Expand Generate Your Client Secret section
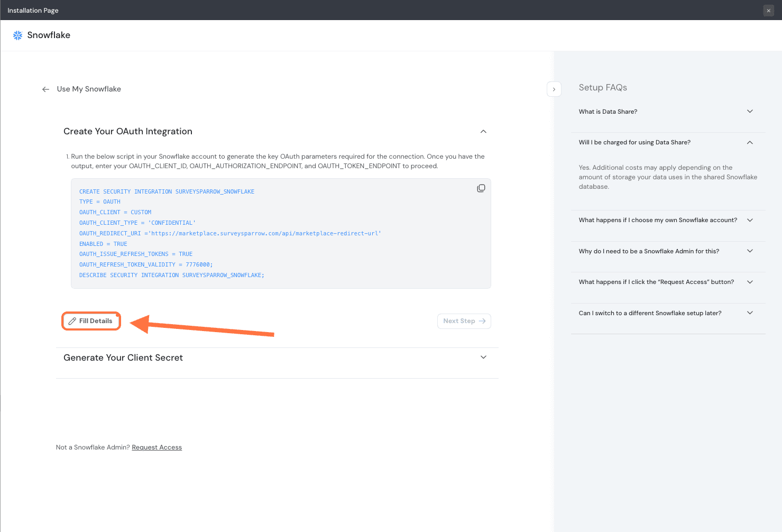 pyautogui.click(x=483, y=357)
